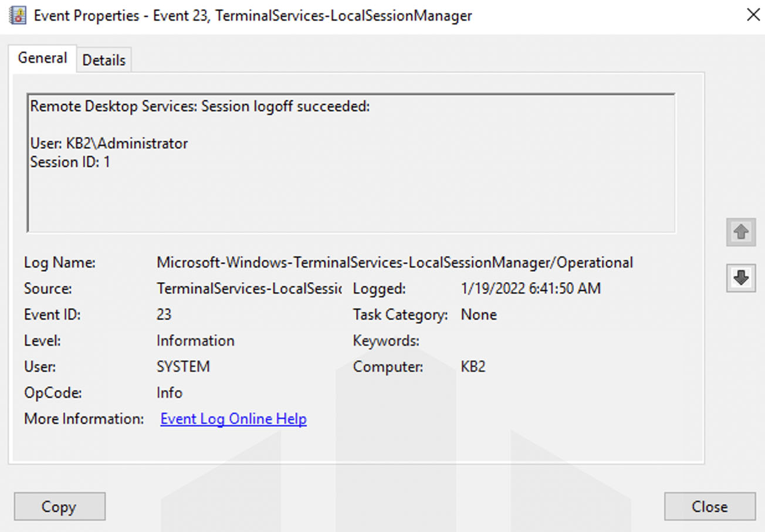Image resolution: width=765 pixels, height=532 pixels.
Task: Click the Log Name value
Action: pyautogui.click(x=394, y=262)
